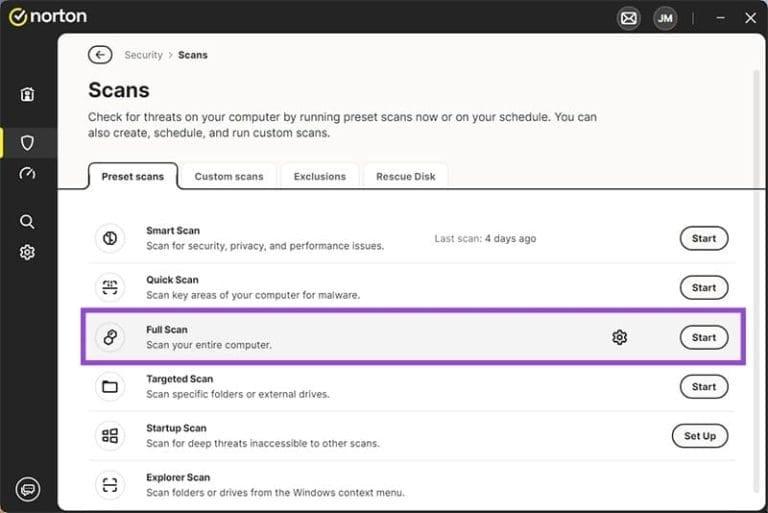Open the JM account avatar
The height and width of the screenshot is (513, 768).
pyautogui.click(x=665, y=19)
